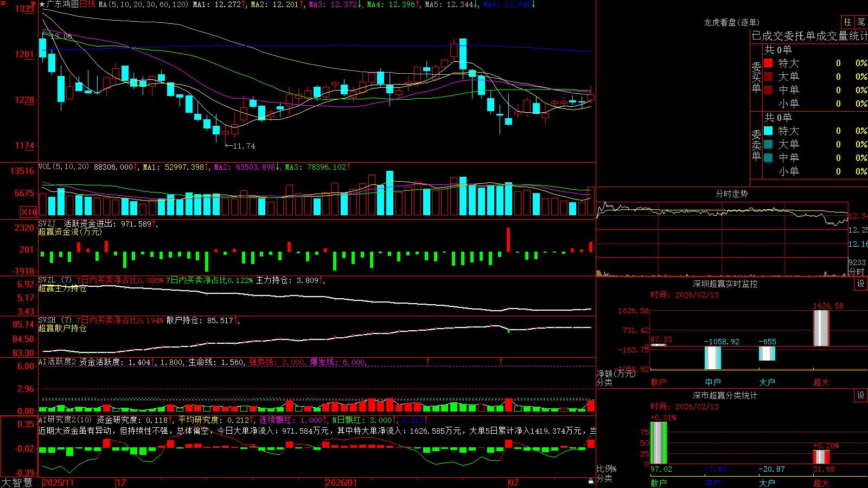The width and height of the screenshot is (868, 488).
Task: Click the cyan 特大 sell order swatch
Action: (768, 131)
